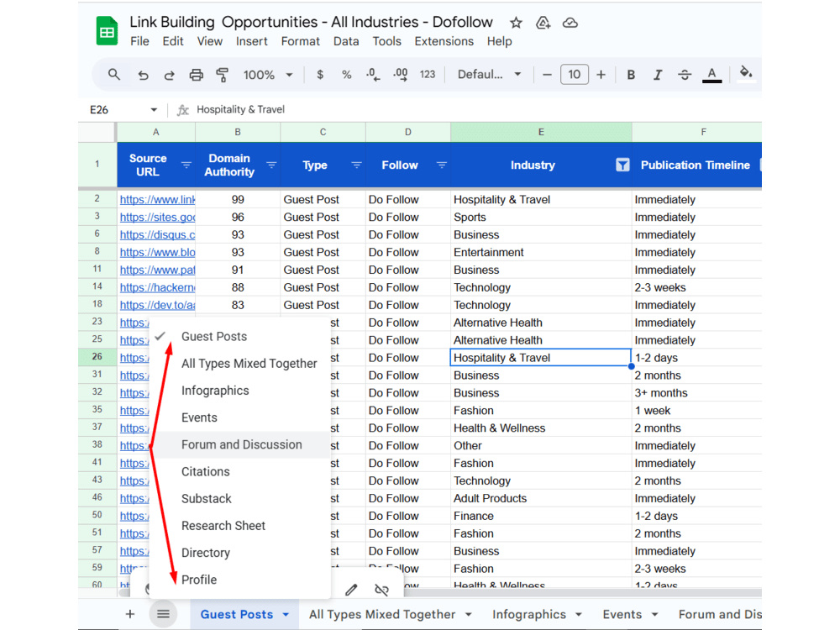Choose Profile from the sheet list
Viewport: 840px width, 630px height.
[x=239, y=580]
